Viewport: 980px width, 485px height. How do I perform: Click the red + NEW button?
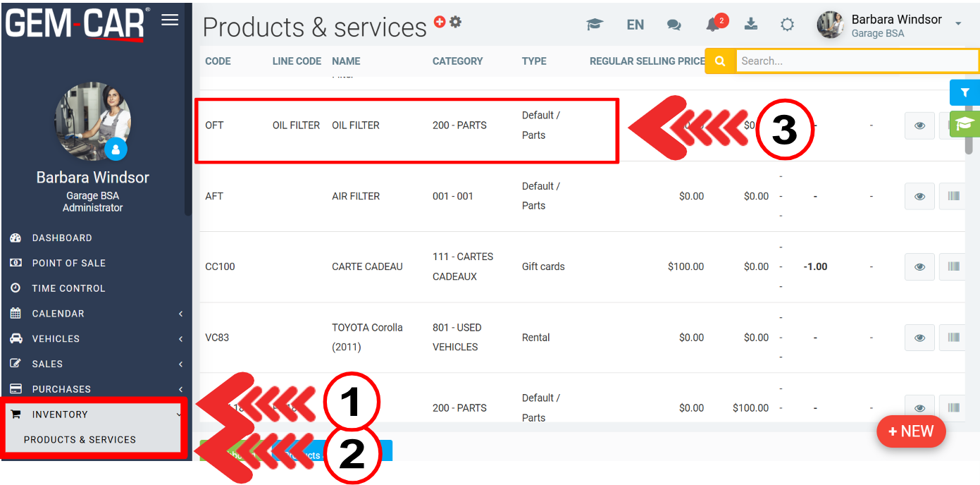pos(911,431)
